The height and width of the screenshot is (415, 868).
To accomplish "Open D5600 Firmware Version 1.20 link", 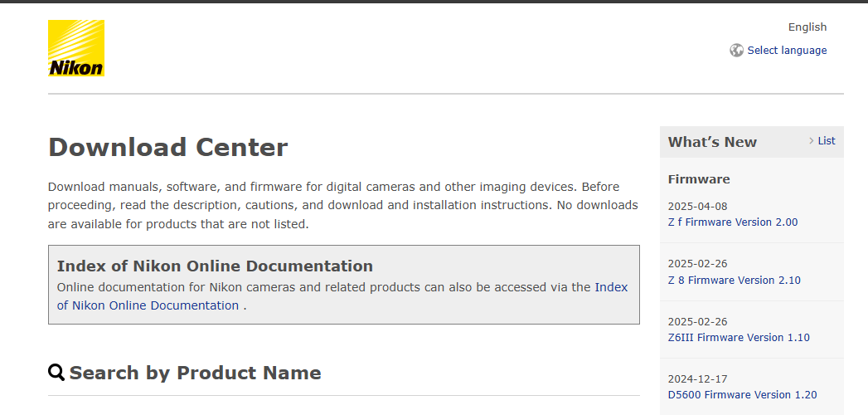I will click(x=742, y=395).
